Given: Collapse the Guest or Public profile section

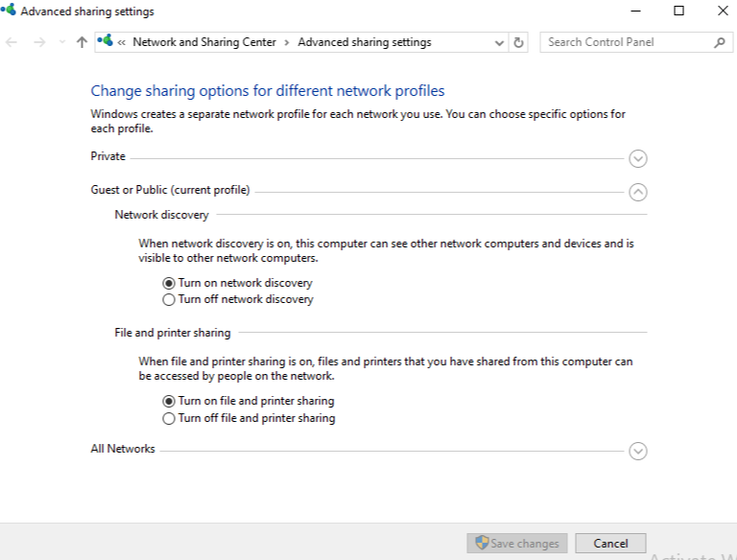Looking at the screenshot, I should click(x=638, y=192).
